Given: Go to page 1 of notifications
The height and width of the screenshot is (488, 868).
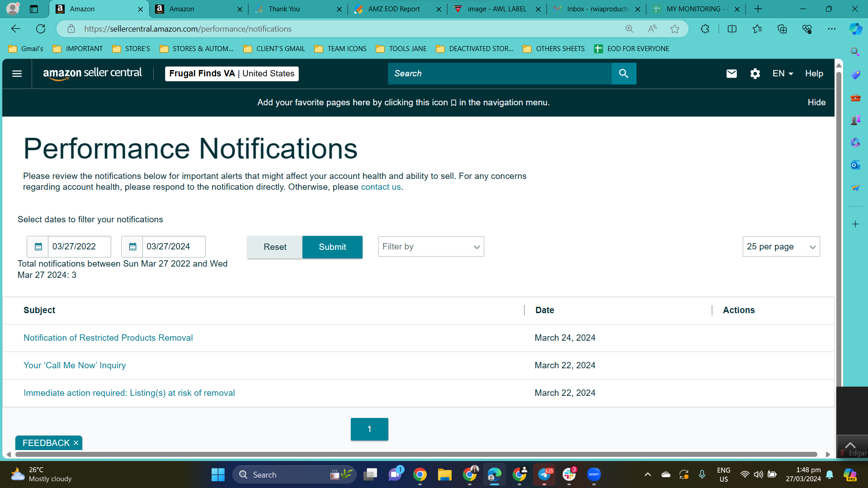Looking at the screenshot, I should (369, 429).
